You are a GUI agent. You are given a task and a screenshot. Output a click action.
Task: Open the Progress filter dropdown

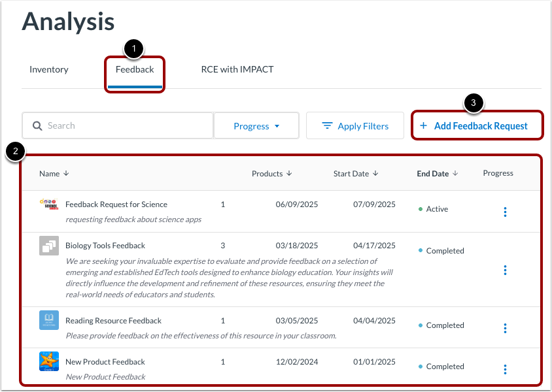(x=256, y=126)
